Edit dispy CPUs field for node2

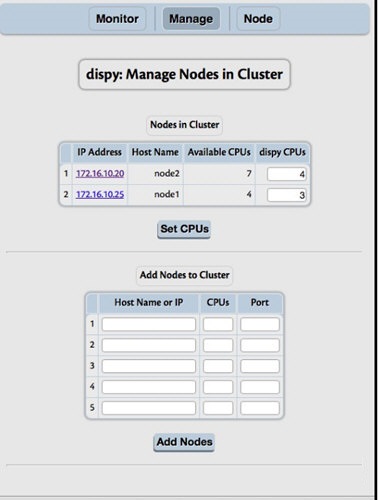pyautogui.click(x=287, y=174)
